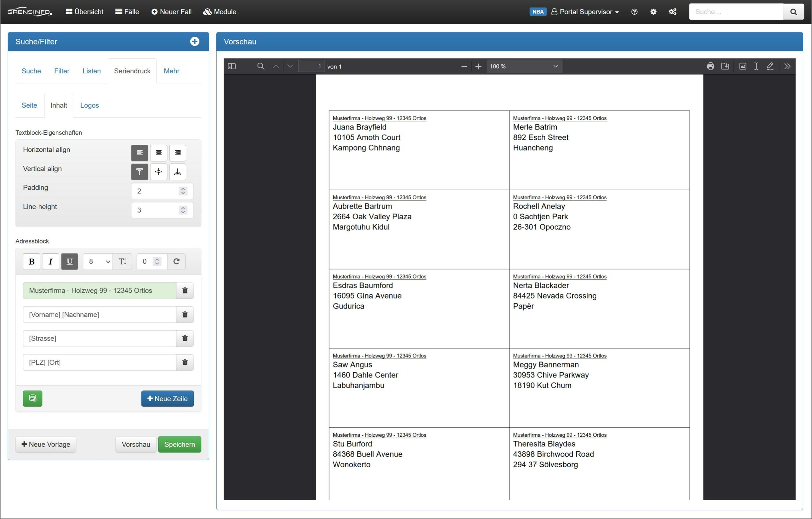Set vertical align to bottom

177,172
